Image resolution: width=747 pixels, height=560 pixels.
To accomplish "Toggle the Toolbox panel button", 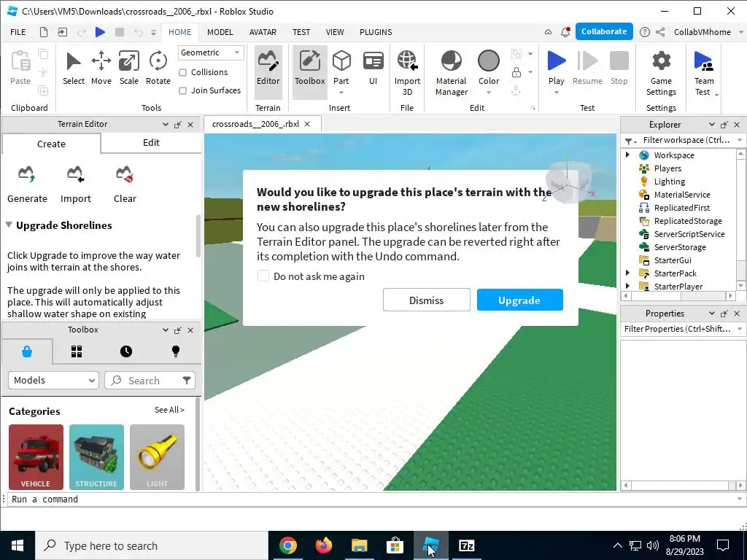I will point(309,71).
